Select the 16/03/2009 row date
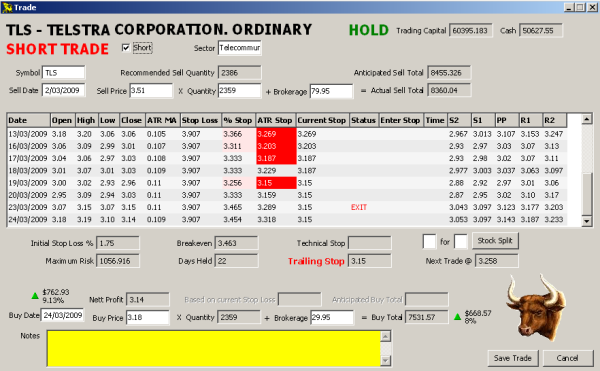Viewport: 600px width, 371px height. point(28,146)
